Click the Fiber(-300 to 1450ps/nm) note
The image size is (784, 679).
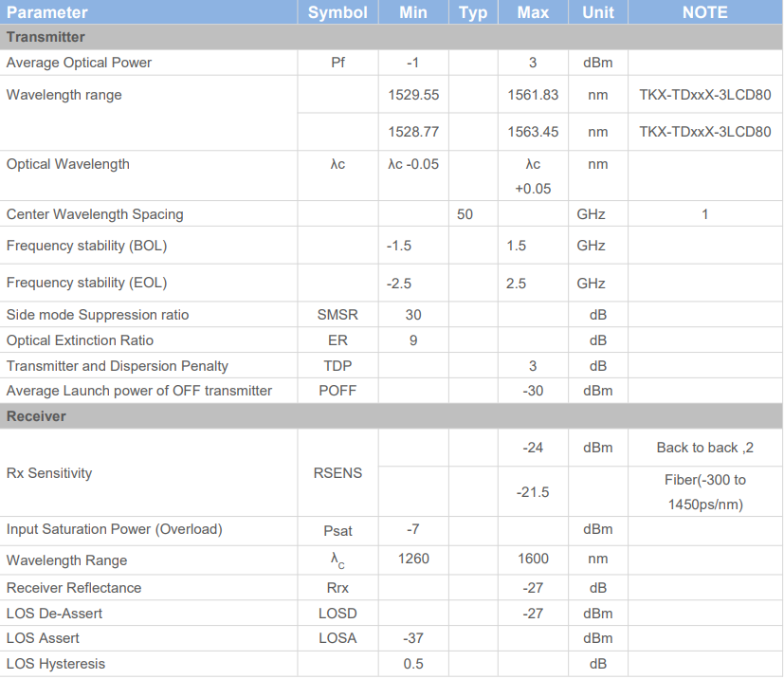[705, 492]
